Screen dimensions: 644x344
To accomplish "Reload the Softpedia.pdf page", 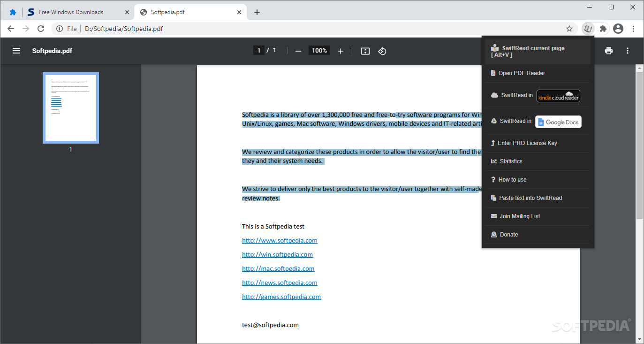I will pos(41,29).
